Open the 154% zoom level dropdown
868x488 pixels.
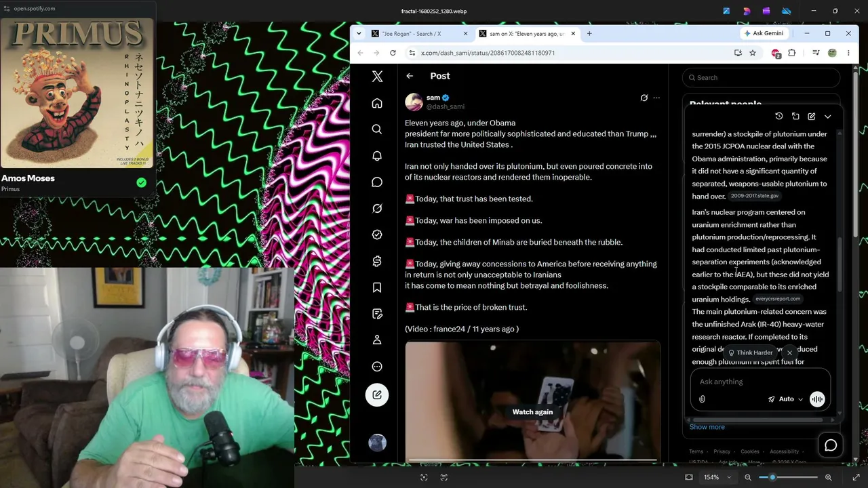tap(717, 477)
